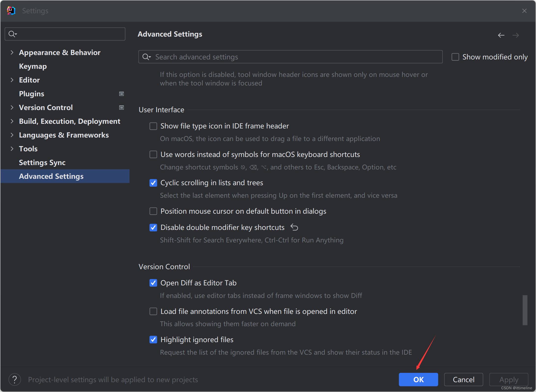Screen dimensions: 536x392
Task: Select Build, Execution, Deployment label
Action: (70, 121)
